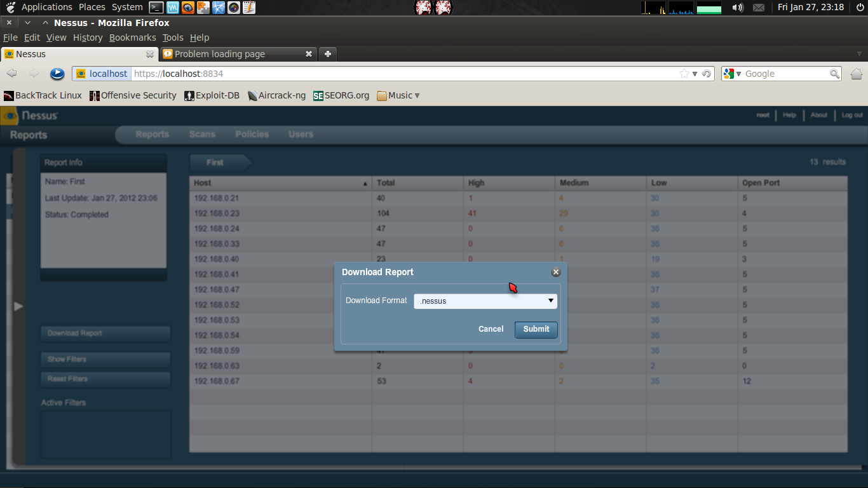Click the Nessus logo in header
This screenshot has width=868, height=488.
[30, 116]
